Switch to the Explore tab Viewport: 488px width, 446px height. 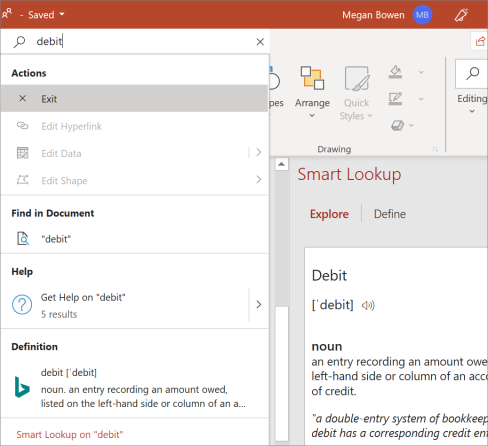coord(329,214)
